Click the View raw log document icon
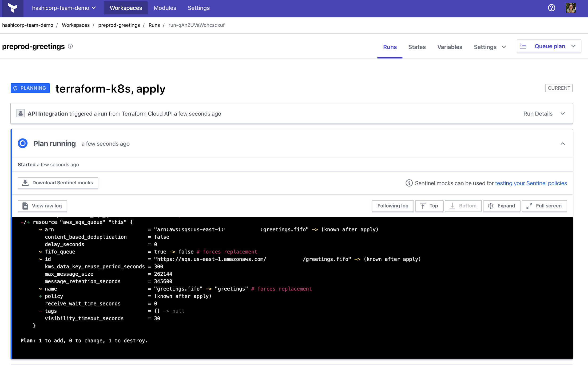Image resolution: width=588 pixels, height=365 pixels. 25,206
